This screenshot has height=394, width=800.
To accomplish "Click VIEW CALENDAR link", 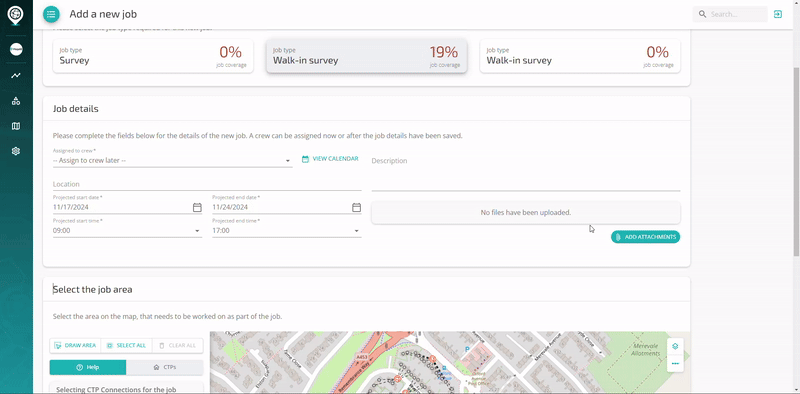I will tap(330, 159).
